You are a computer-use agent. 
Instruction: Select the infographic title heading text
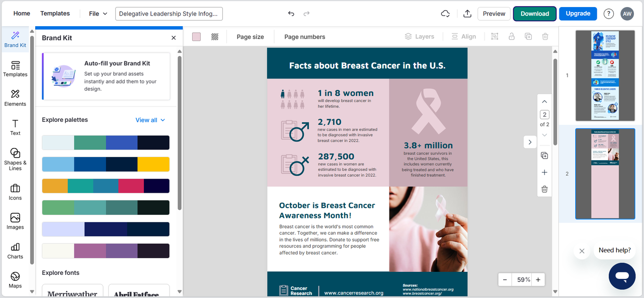click(367, 65)
